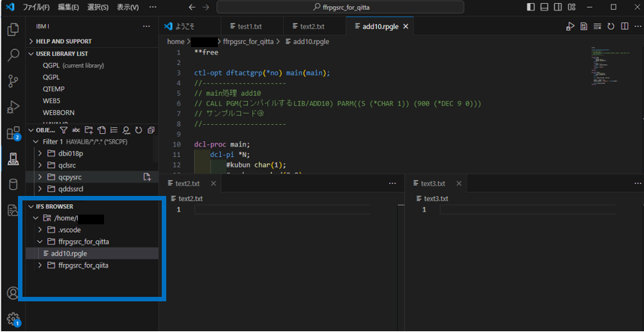Open the Search view in activity bar
This screenshot has width=644, height=332.
(x=13, y=55)
